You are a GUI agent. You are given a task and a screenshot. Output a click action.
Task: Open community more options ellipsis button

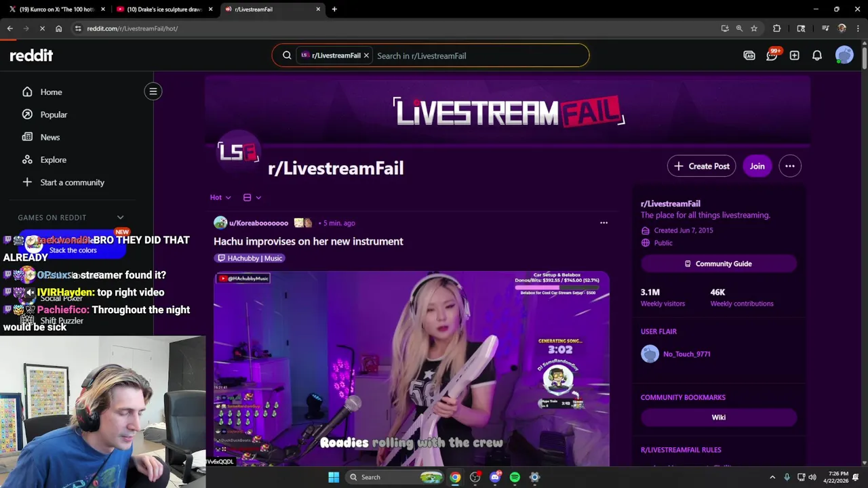coord(790,166)
